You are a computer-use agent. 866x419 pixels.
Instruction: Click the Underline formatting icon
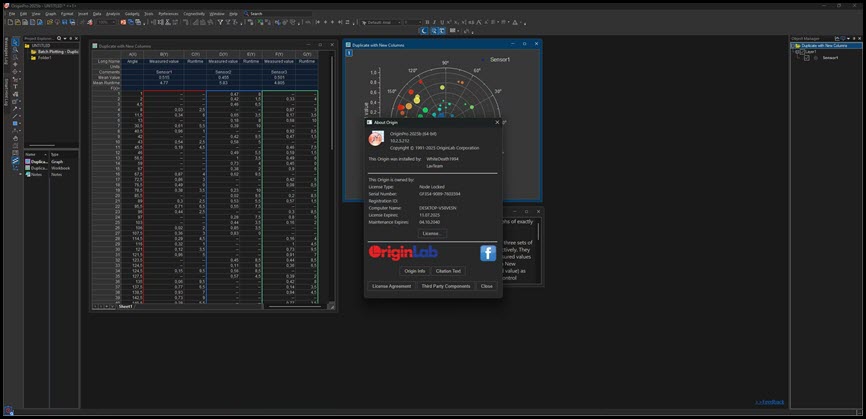coord(442,22)
